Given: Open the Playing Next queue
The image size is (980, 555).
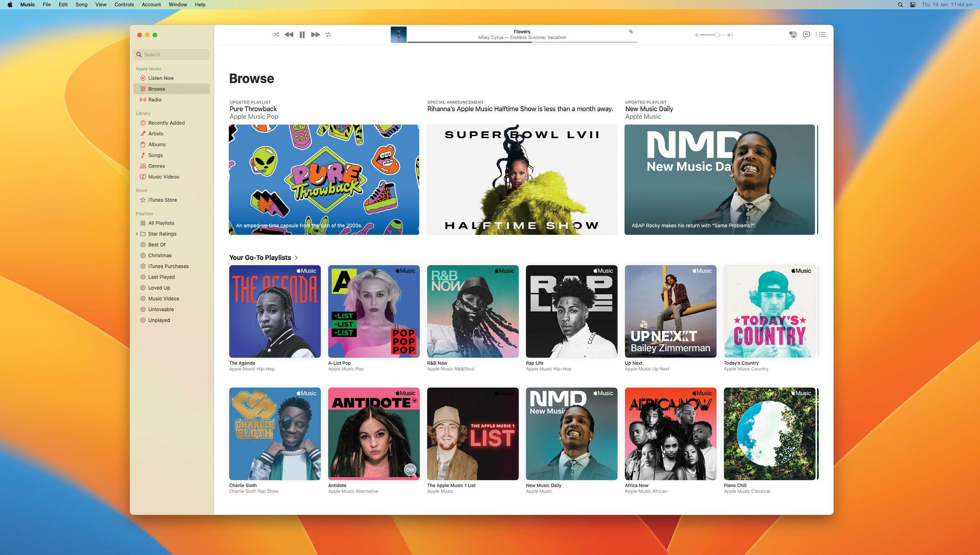Looking at the screenshot, I should point(821,35).
